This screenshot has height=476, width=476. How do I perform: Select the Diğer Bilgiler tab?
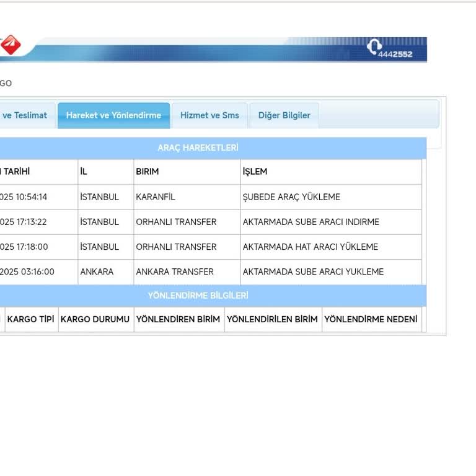tap(284, 116)
